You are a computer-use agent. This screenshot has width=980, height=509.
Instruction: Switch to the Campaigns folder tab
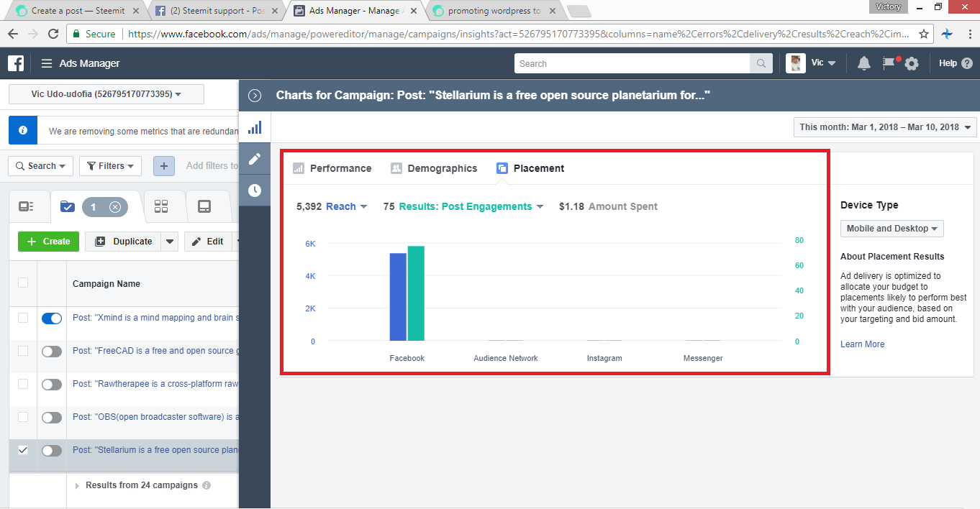click(x=68, y=207)
